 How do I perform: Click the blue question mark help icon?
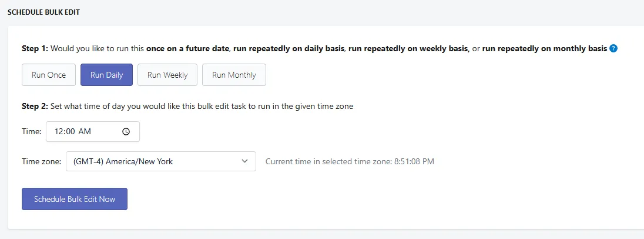tap(613, 48)
